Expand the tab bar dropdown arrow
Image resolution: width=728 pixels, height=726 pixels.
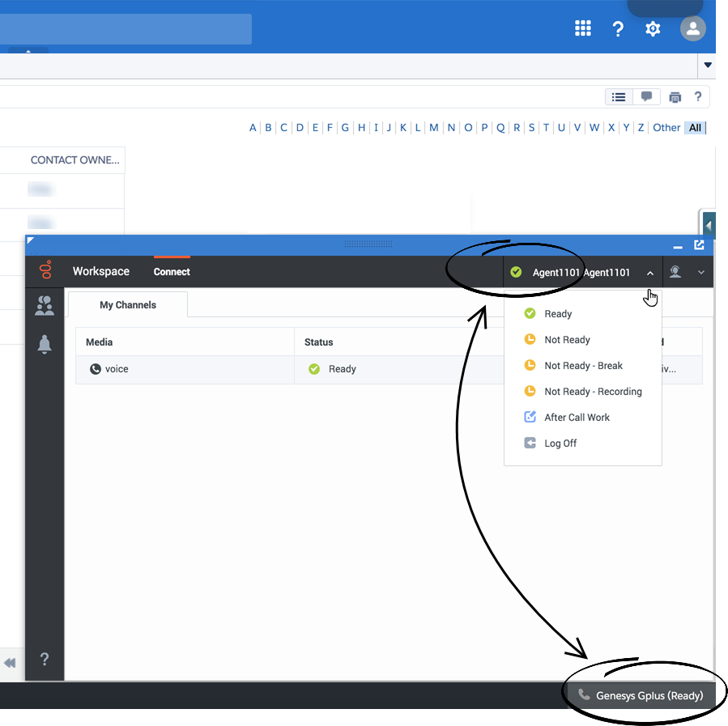click(x=708, y=66)
